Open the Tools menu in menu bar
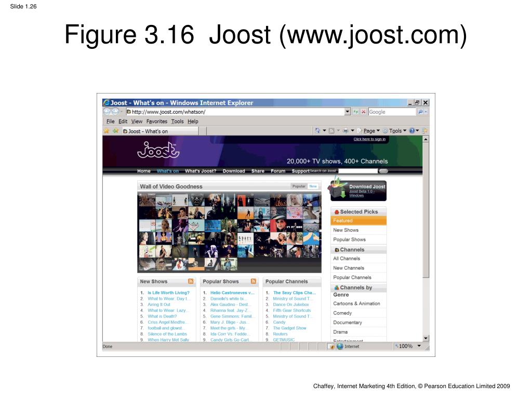532x399 pixels. pyautogui.click(x=178, y=121)
